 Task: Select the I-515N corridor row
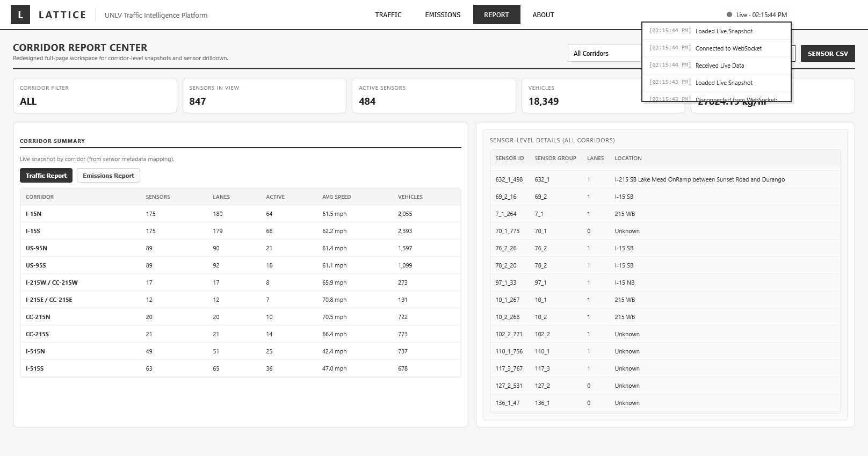coord(240,351)
